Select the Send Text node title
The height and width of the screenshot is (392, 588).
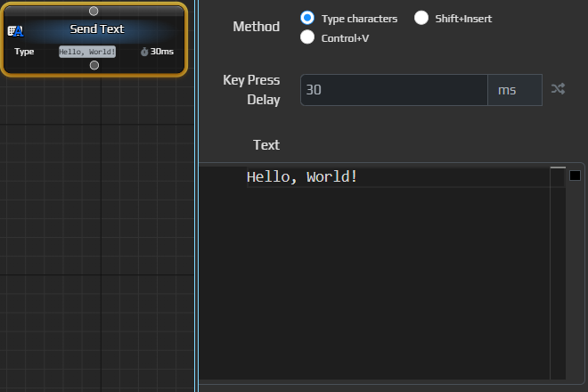(x=97, y=29)
